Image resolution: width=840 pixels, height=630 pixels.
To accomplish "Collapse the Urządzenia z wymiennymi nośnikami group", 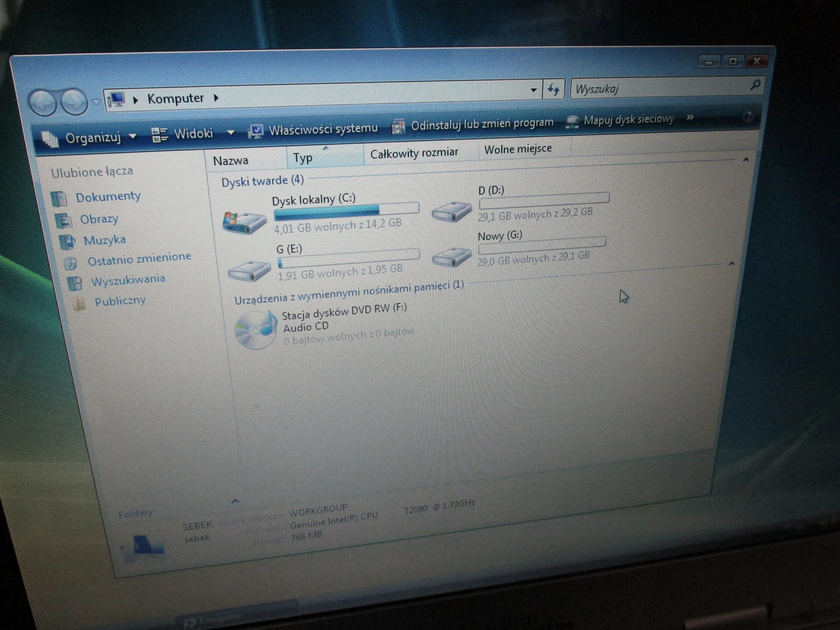I will [x=731, y=263].
